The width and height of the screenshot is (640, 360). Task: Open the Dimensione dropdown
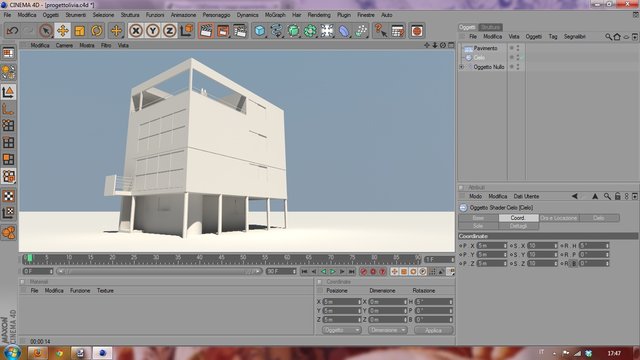tap(387, 330)
